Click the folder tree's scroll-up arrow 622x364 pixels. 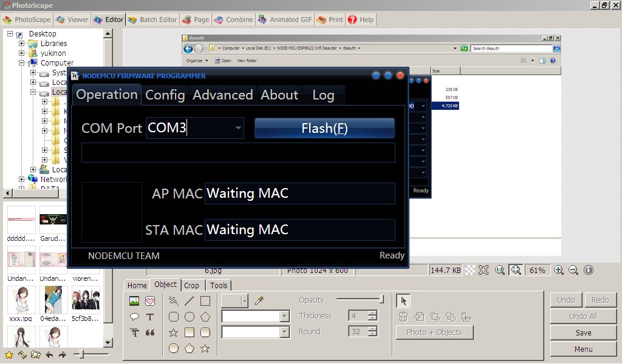108,34
